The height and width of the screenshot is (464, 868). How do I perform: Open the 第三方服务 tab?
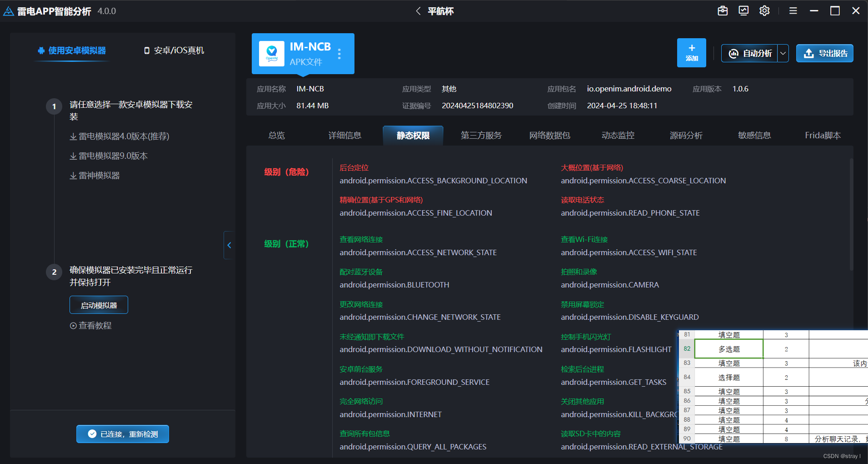(x=481, y=136)
